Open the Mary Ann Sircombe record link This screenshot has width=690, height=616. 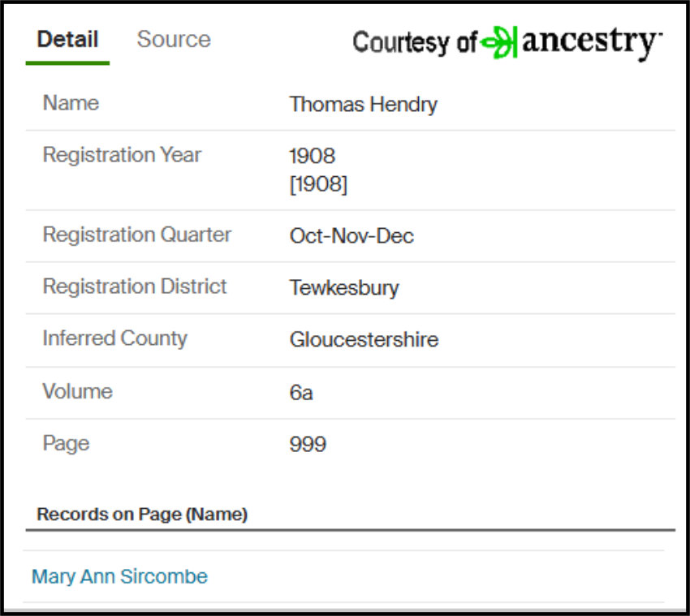click(x=119, y=576)
